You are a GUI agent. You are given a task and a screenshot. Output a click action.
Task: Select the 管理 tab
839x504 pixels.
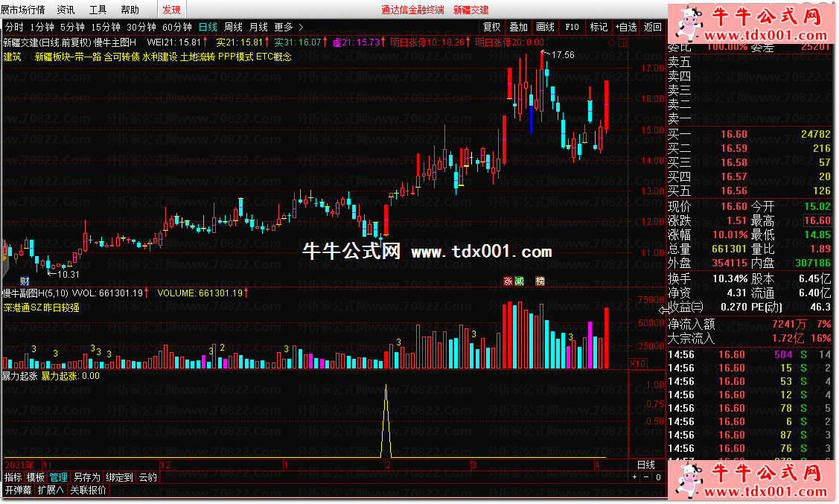(59, 477)
